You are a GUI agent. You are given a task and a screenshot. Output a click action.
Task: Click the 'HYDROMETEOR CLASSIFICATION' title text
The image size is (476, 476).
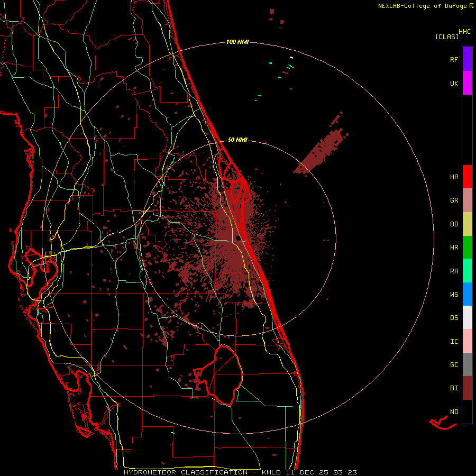(186, 472)
